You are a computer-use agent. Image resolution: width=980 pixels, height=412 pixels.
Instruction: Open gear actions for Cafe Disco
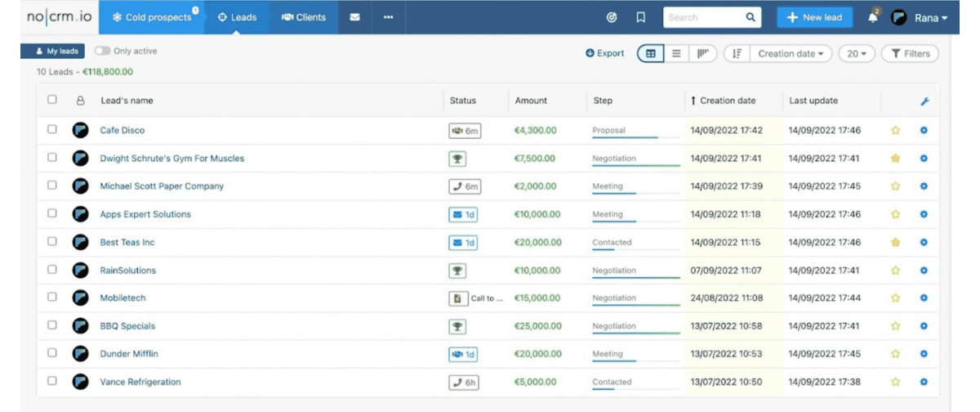[x=924, y=130]
